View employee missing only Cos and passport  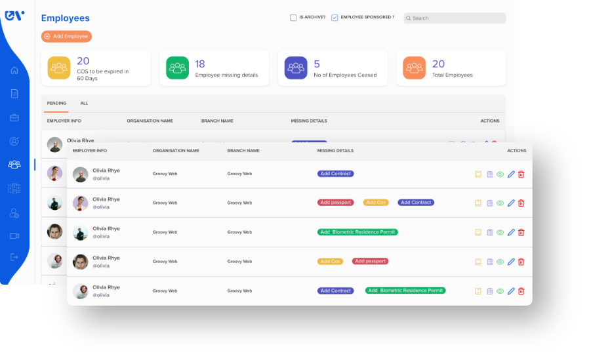(x=500, y=262)
